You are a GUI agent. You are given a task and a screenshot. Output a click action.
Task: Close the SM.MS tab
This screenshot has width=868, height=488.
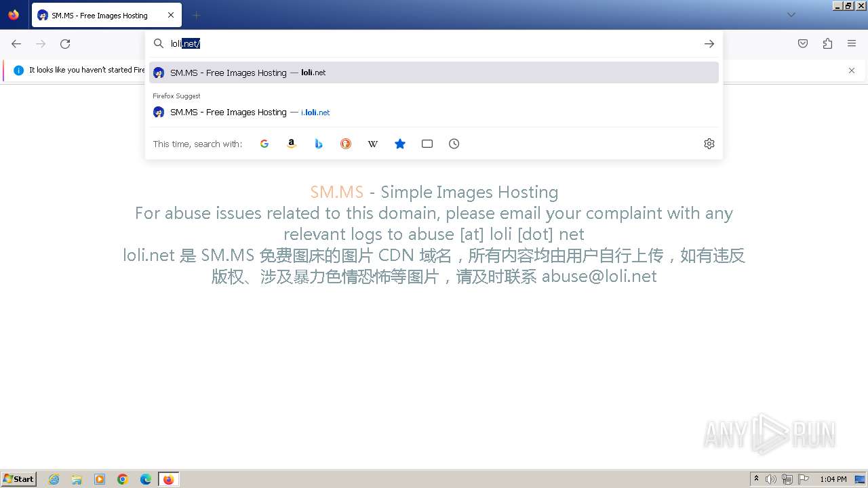point(171,15)
